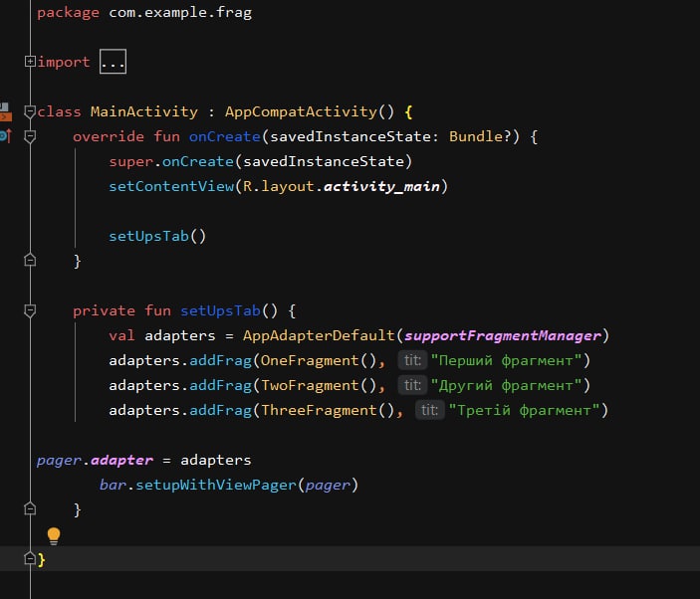Click bar before setupWithViewPager

[x=113, y=485]
